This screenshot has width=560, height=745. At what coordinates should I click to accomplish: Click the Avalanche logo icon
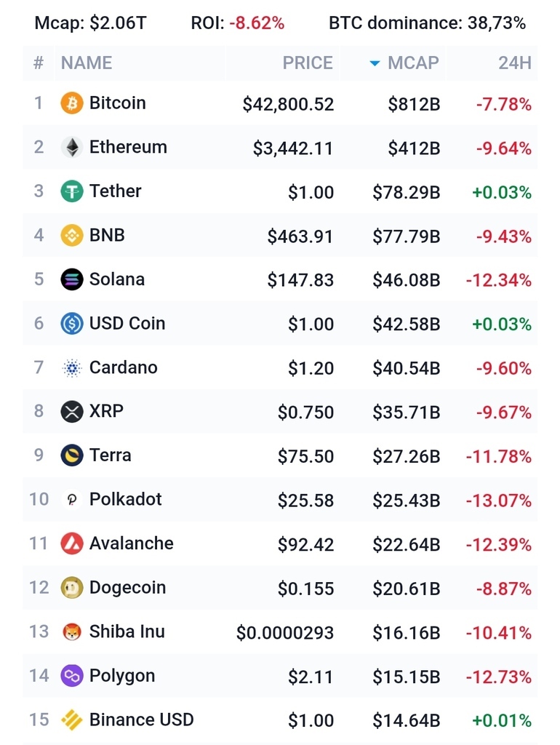72,543
